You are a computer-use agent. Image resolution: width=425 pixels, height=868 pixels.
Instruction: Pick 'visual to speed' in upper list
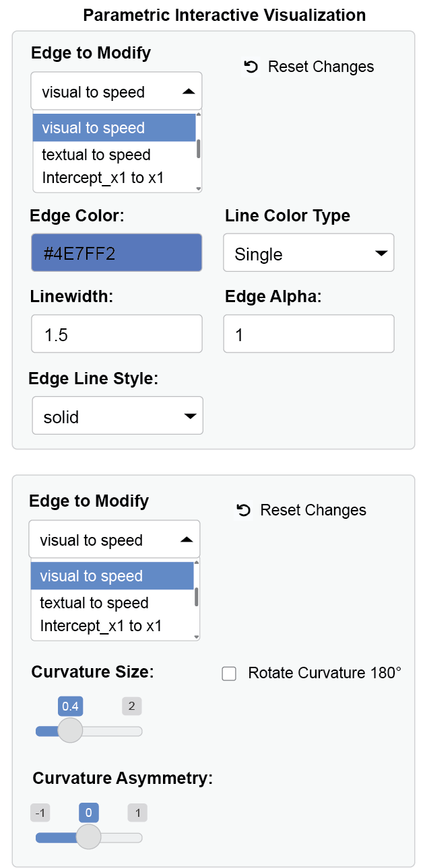94,128
